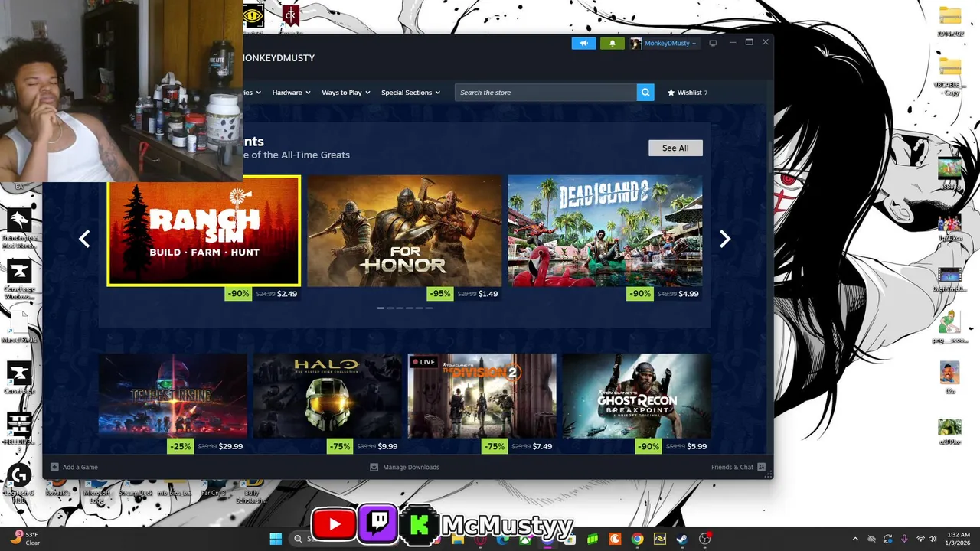
Task: Click the Halo $9.99 price
Action: point(387,446)
